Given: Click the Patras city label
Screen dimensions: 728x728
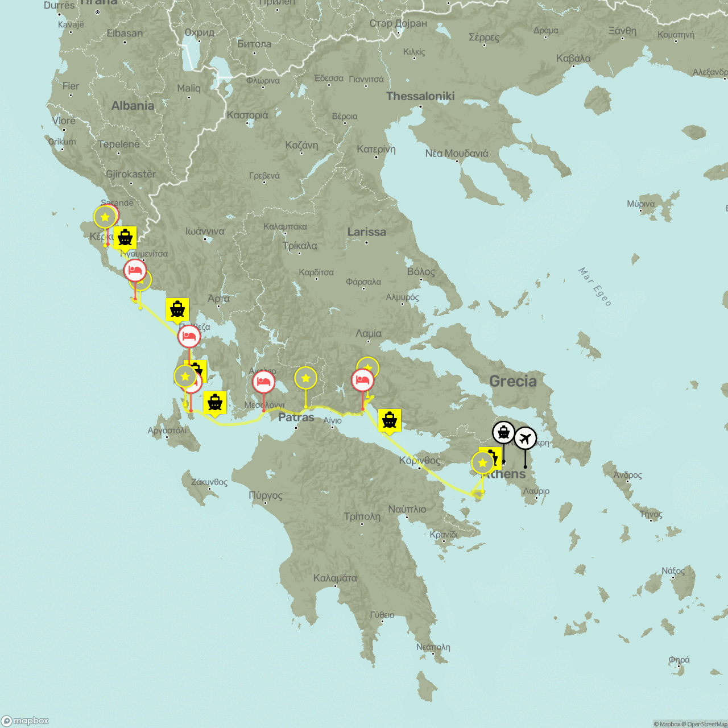Looking at the screenshot, I should (296, 417).
